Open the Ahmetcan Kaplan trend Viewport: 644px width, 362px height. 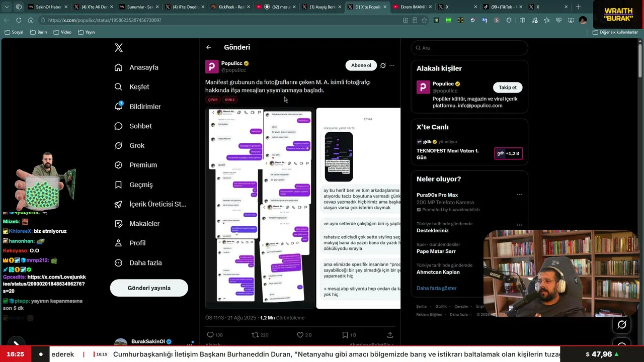438,273
